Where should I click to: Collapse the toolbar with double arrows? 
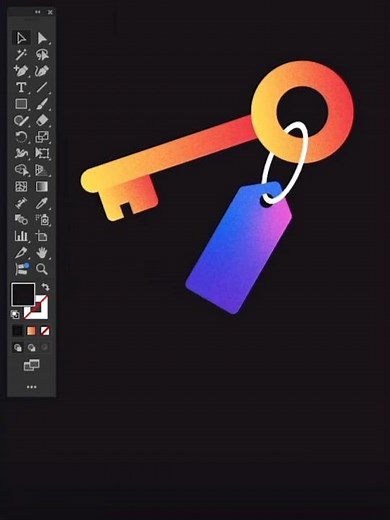[x=38, y=12]
